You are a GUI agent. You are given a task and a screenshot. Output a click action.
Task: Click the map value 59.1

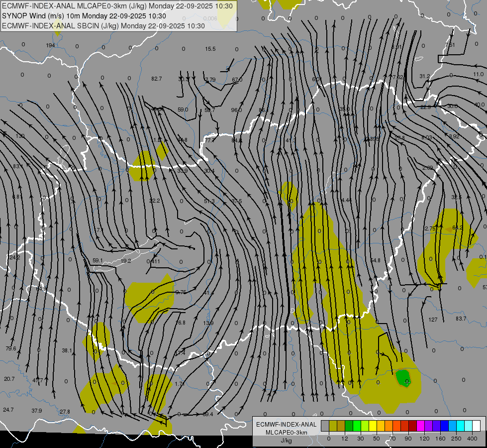pyautogui.click(x=97, y=260)
